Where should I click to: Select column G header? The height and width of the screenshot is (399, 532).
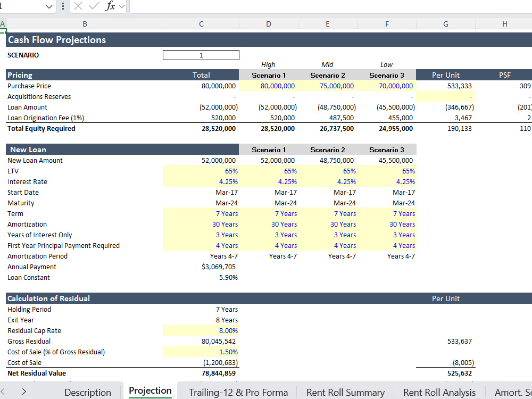click(x=445, y=24)
